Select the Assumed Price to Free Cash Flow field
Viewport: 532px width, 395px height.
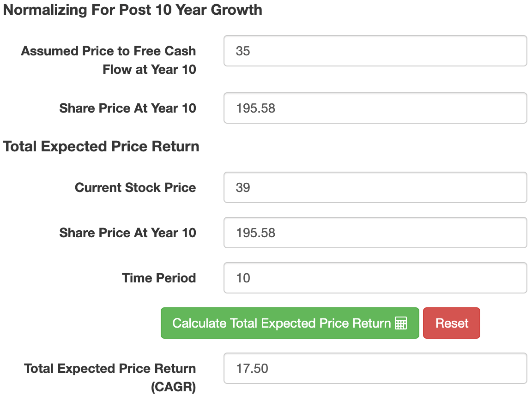coord(375,51)
